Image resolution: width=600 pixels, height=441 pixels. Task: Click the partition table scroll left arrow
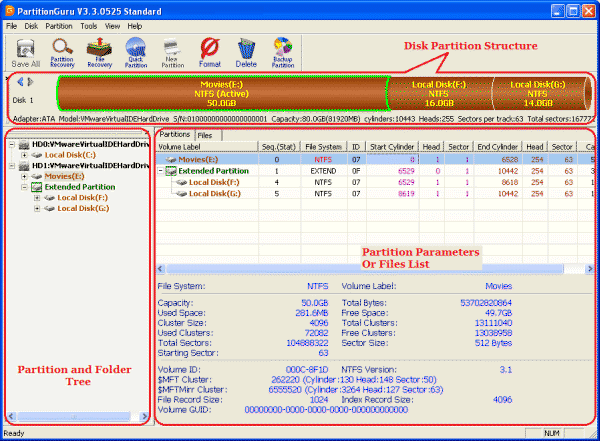161,269
